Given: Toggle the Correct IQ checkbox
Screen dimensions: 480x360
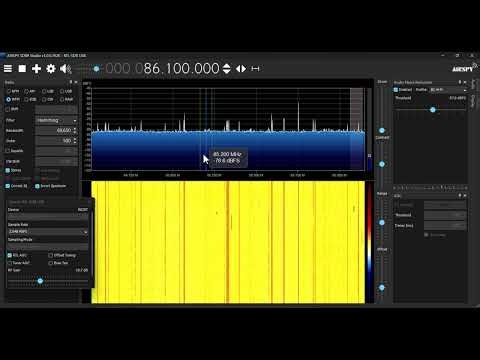Looking at the screenshot, I should coord(8,186).
